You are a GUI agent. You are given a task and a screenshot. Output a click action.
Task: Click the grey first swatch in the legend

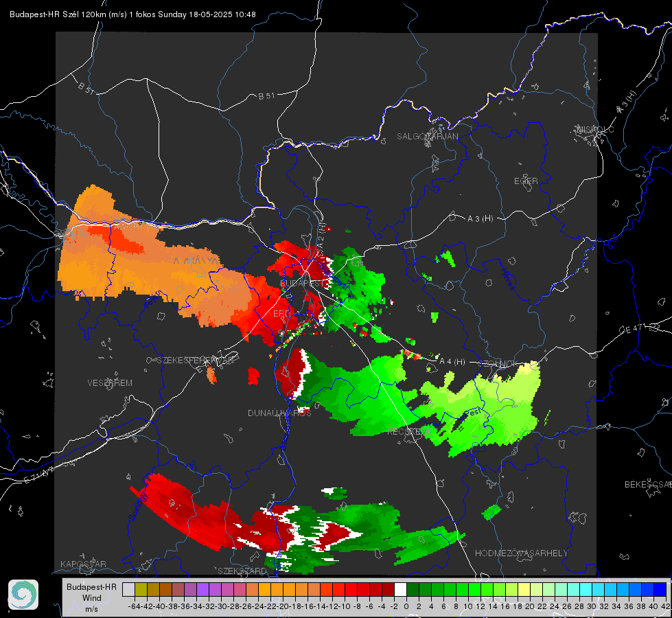[x=128, y=589]
